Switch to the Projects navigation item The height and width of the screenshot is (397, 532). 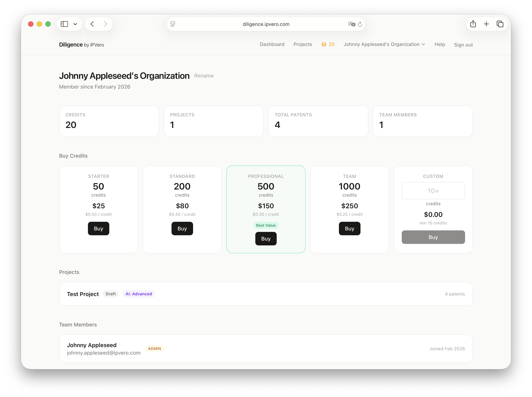[x=303, y=44]
